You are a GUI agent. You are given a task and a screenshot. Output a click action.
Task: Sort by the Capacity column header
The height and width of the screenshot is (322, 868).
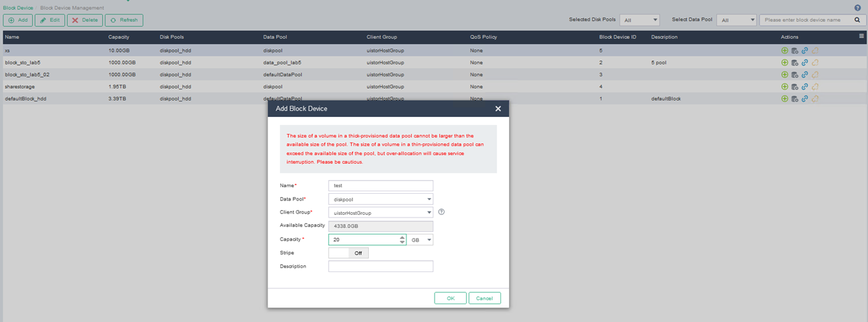pyautogui.click(x=119, y=37)
